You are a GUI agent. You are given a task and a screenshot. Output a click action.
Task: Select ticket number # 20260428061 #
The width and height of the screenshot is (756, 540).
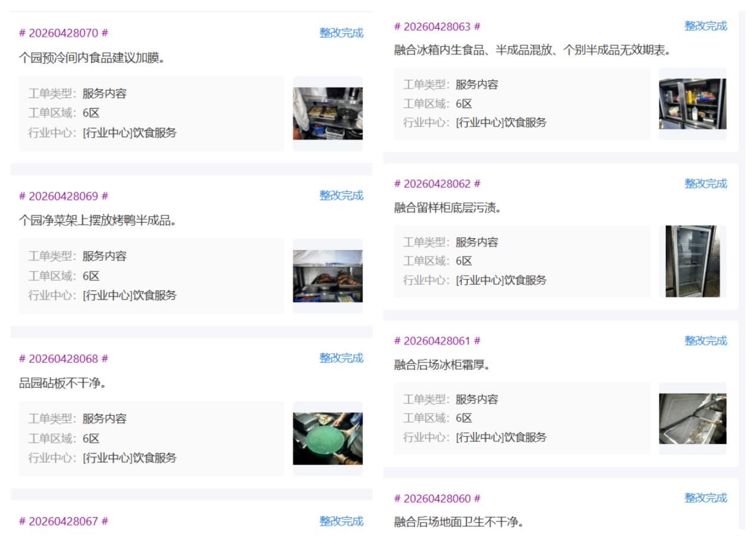(437, 341)
